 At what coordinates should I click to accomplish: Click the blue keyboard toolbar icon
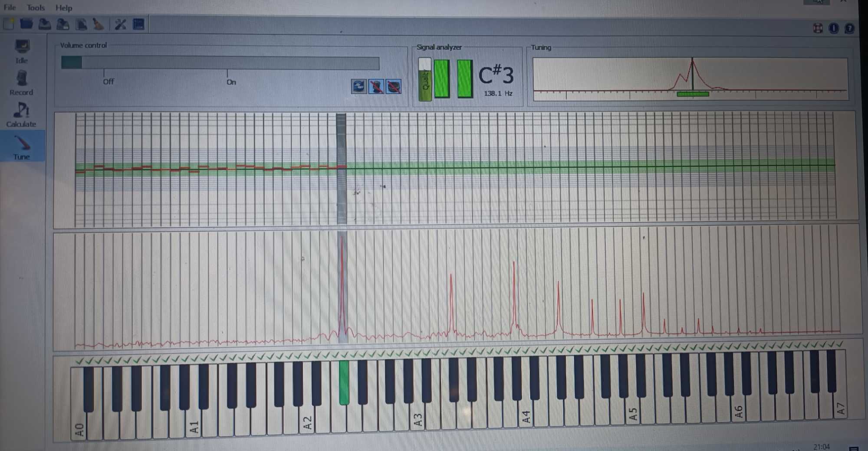(x=138, y=24)
